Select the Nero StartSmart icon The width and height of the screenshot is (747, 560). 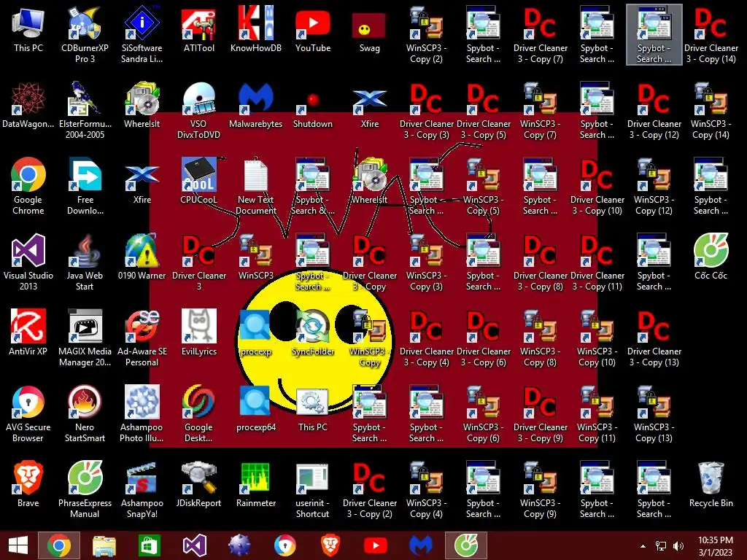pos(85,413)
